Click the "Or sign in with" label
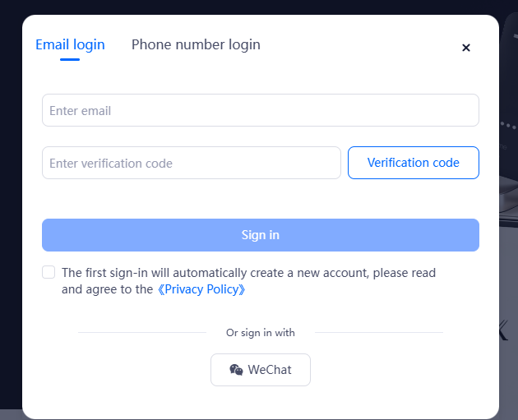518x420 pixels. [x=261, y=333]
